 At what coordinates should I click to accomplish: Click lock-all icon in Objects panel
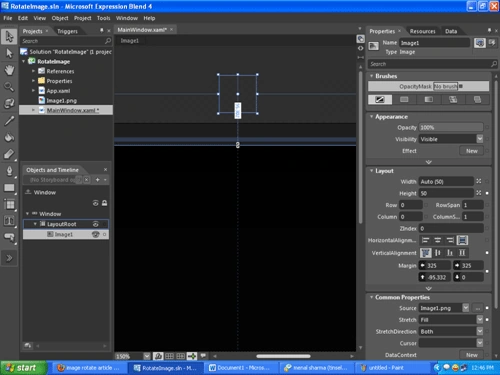click(x=104, y=203)
